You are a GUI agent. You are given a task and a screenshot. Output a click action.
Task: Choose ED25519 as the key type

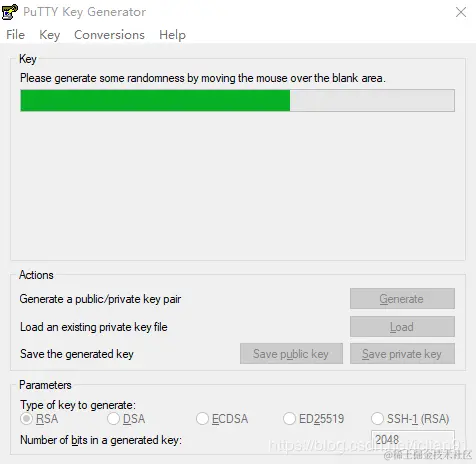[289, 418]
